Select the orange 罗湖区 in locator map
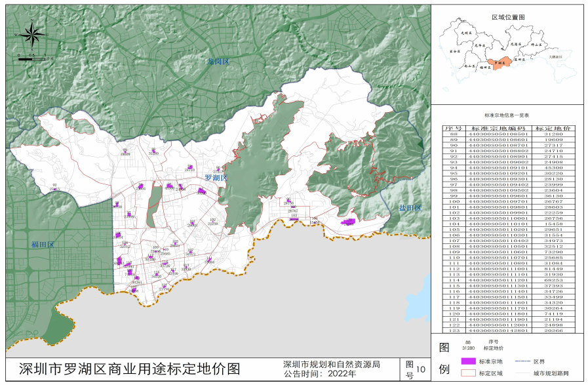Screen dimensions: 588x385 tap(503, 62)
